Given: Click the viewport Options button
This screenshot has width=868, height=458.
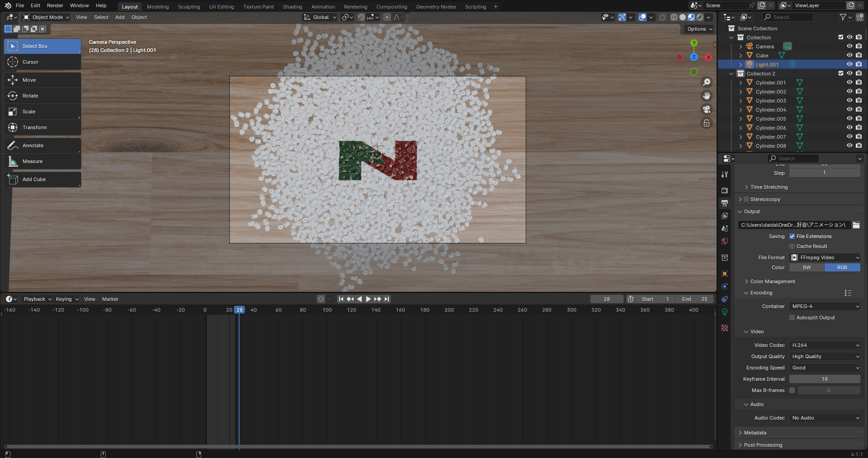Looking at the screenshot, I should tap(699, 29).
